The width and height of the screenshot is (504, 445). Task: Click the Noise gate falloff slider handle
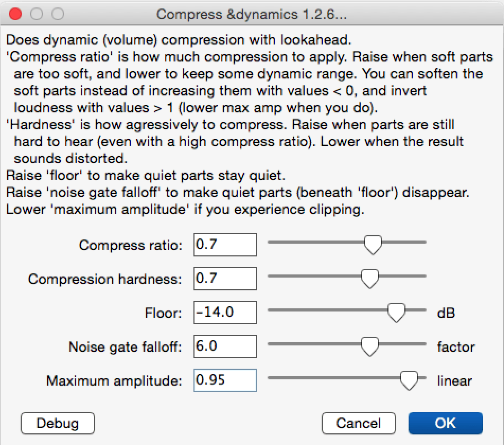(369, 346)
